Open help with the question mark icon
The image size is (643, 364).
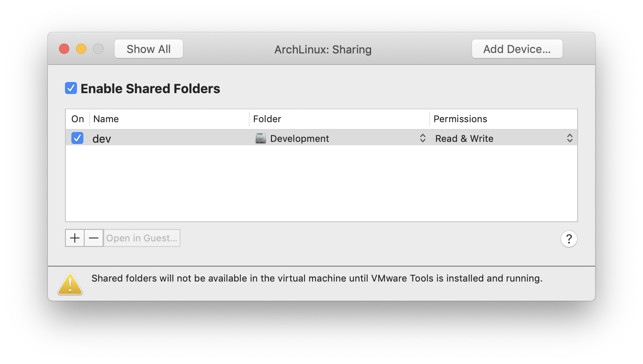pyautogui.click(x=569, y=239)
